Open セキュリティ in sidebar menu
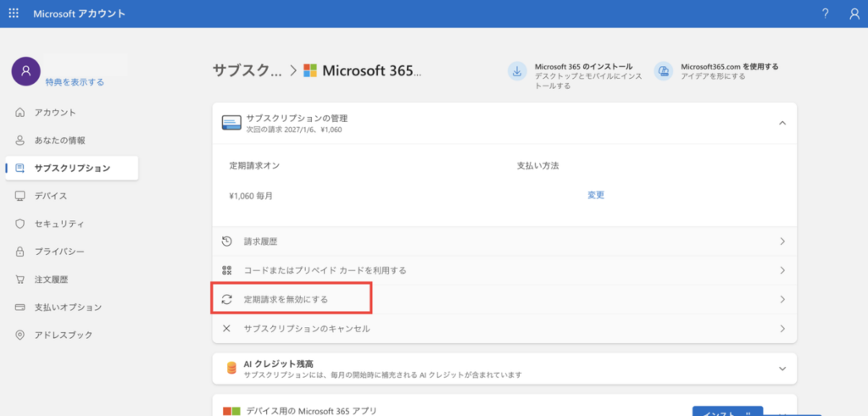 pos(59,224)
